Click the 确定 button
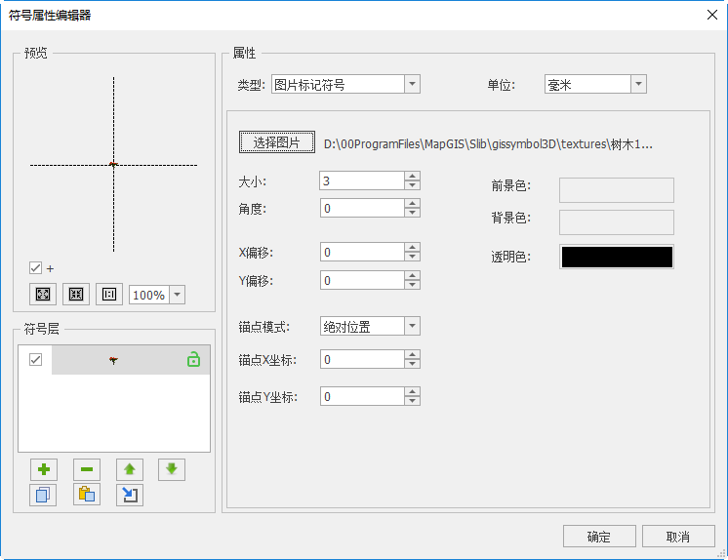This screenshot has width=728, height=560. [599, 537]
